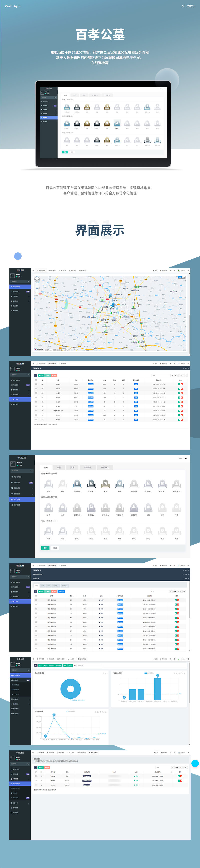Click first 未售 tomb icon in 南区-XX园-第三排 row

48,531
